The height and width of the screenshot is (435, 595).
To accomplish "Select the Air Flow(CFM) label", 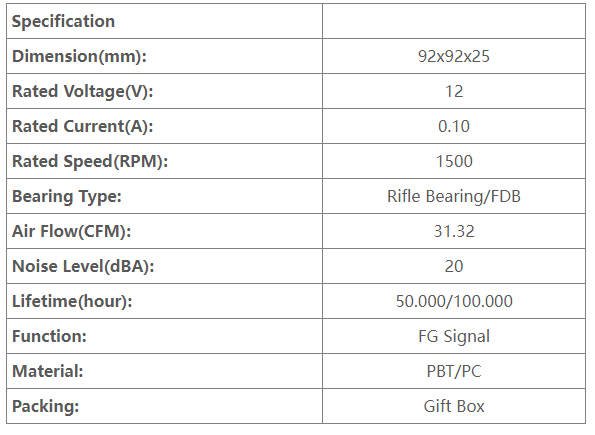I will [x=71, y=232].
